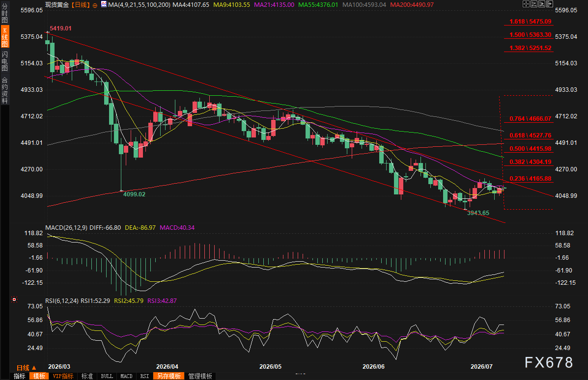Toggle the MACD template at the bottom
This screenshot has width=588, height=380.
(126, 376)
